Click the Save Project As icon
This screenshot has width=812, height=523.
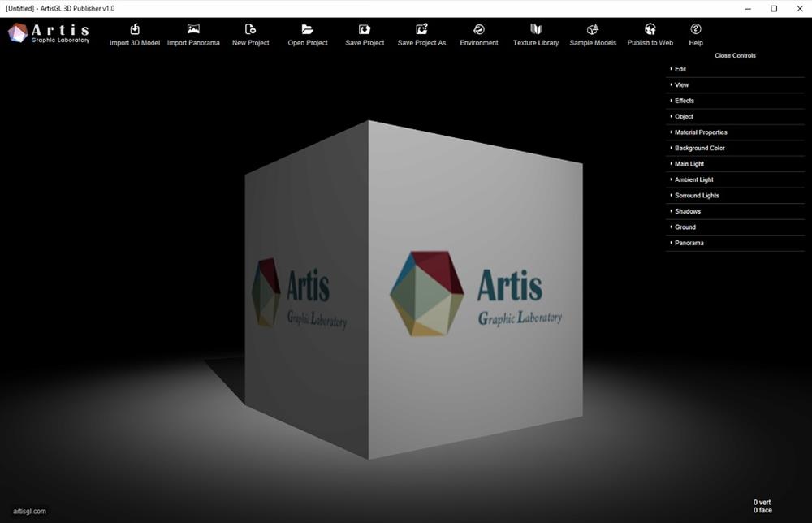click(x=421, y=29)
